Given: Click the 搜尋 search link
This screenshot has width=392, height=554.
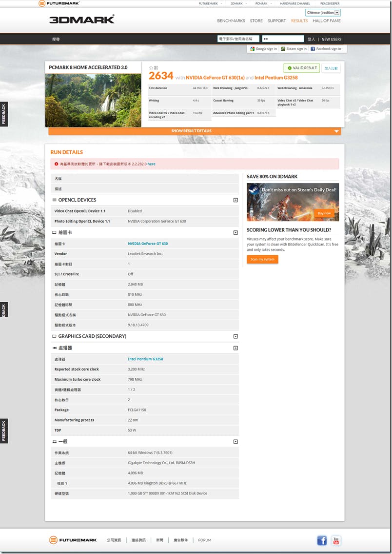Looking at the screenshot, I should point(56,39).
